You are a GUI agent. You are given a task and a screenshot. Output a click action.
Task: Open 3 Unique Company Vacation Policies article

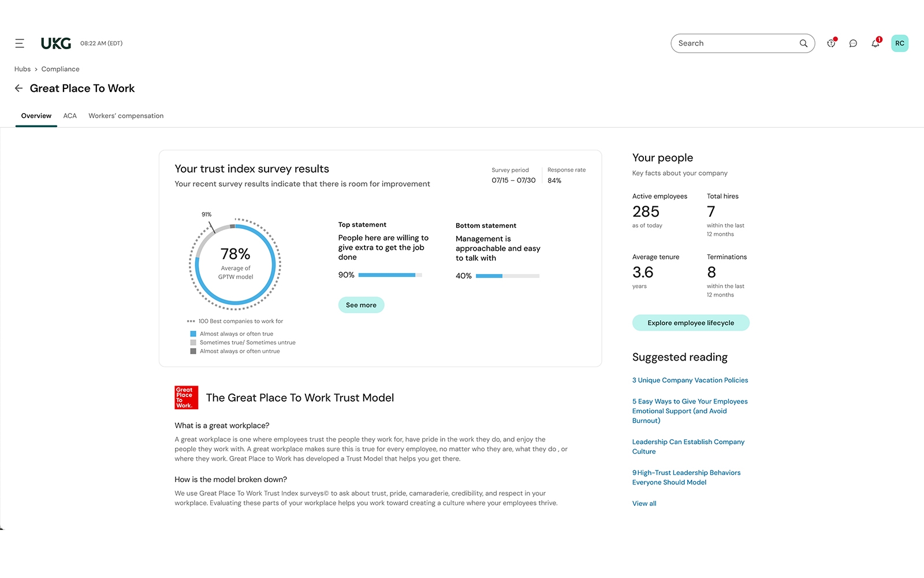tap(690, 380)
